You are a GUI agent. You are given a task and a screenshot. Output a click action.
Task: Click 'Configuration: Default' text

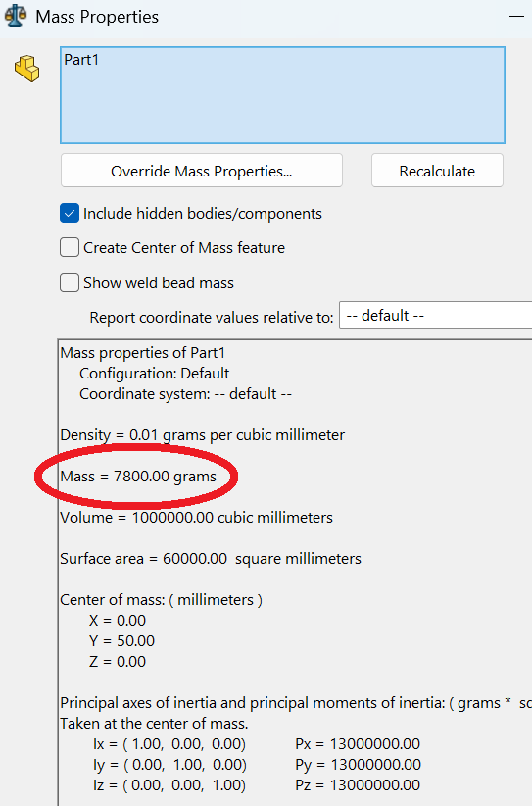[x=154, y=374]
